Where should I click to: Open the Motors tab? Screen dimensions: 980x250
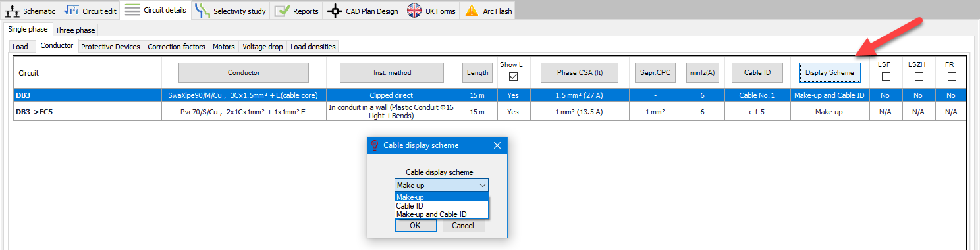[224, 47]
